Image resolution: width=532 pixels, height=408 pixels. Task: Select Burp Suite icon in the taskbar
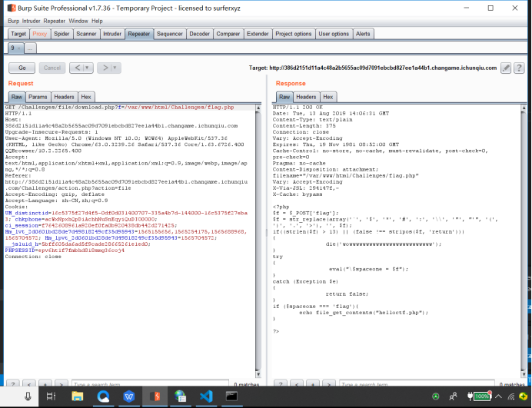pos(155,396)
